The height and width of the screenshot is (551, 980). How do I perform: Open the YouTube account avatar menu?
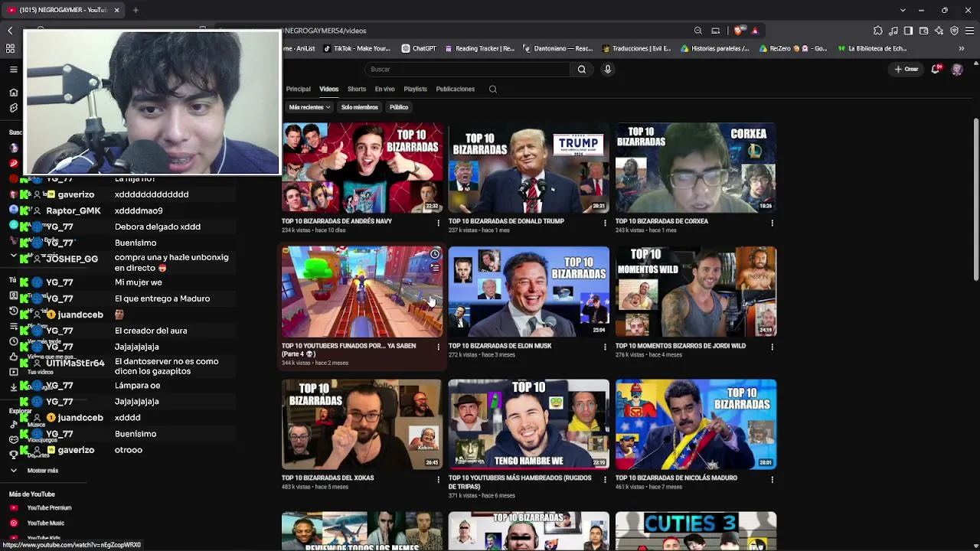pyautogui.click(x=957, y=69)
